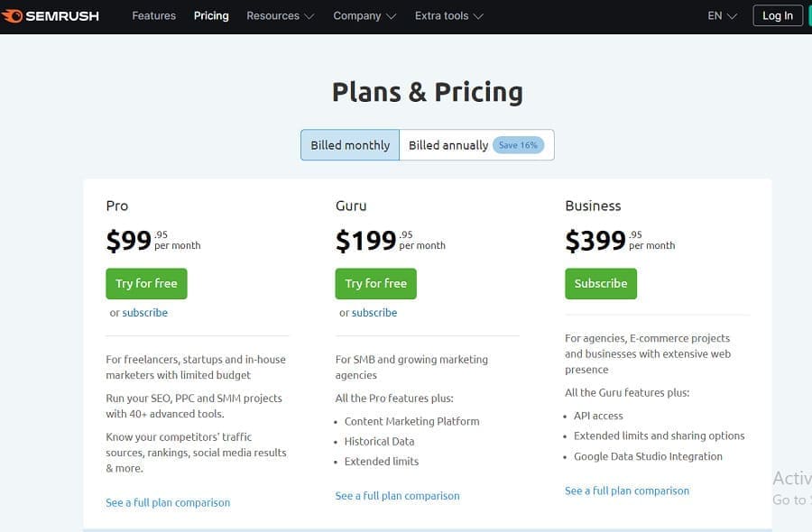812x532 pixels.
Task: Click the Save 16% badge
Action: pyautogui.click(x=518, y=145)
